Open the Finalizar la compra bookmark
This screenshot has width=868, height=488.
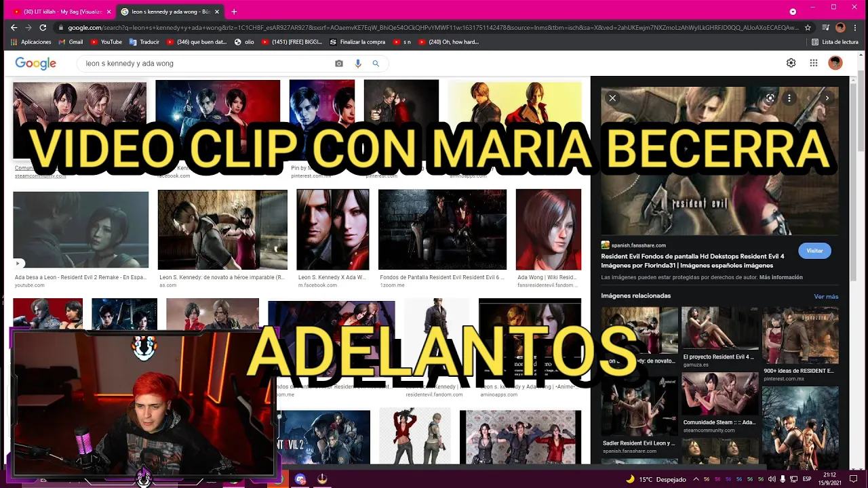[357, 42]
